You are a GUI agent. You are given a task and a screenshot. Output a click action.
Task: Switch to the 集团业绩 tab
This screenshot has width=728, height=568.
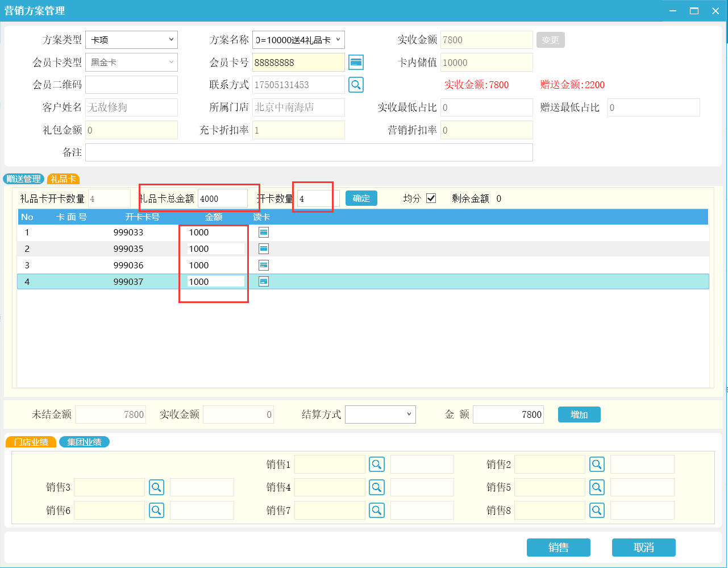(x=84, y=442)
